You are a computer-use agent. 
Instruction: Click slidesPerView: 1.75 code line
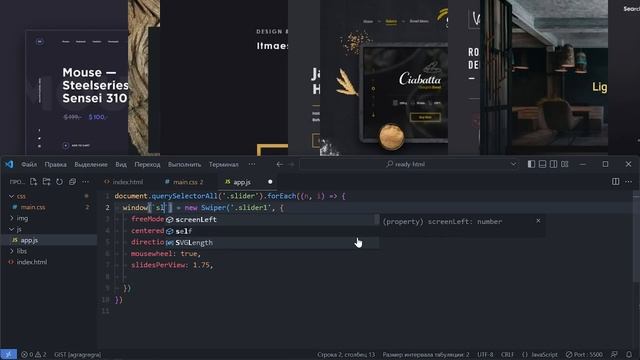point(172,265)
